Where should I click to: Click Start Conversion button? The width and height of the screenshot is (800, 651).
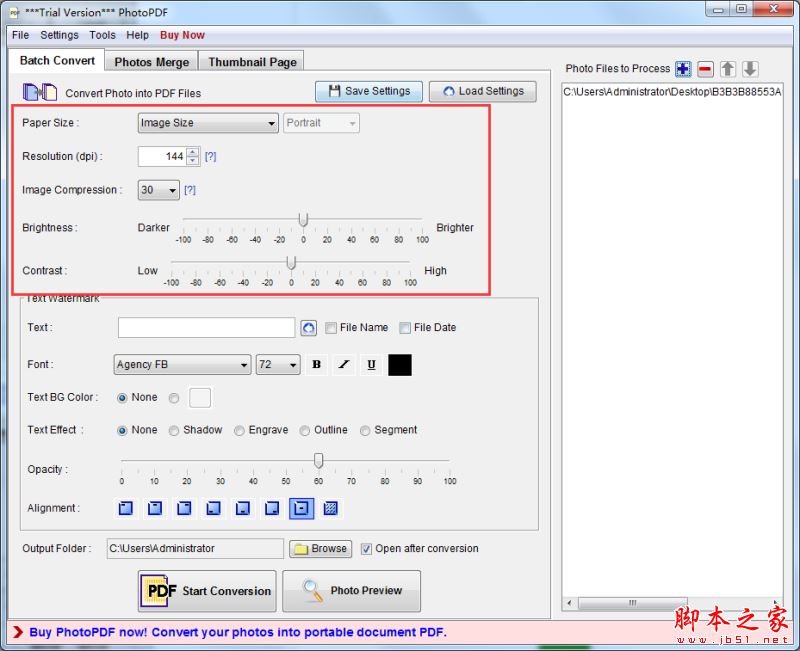coord(207,591)
